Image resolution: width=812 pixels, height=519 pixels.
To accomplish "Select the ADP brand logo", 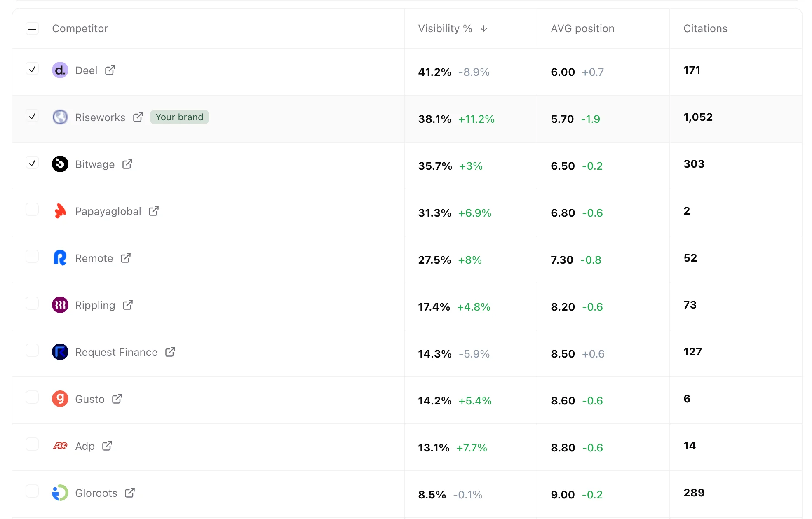I will (x=60, y=446).
